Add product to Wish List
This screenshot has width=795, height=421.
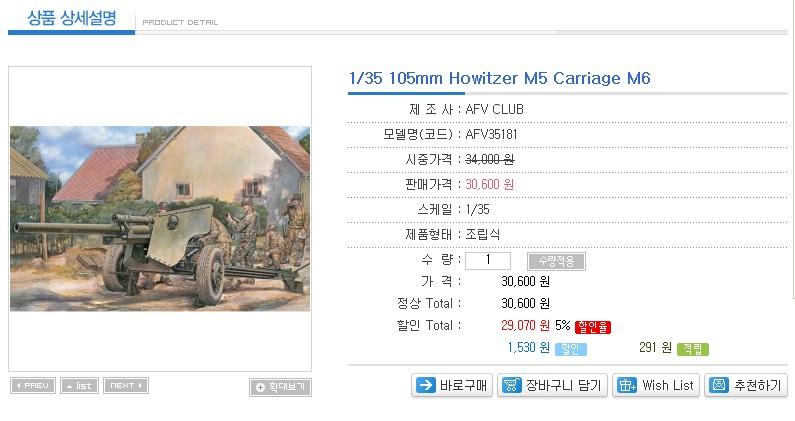click(656, 385)
